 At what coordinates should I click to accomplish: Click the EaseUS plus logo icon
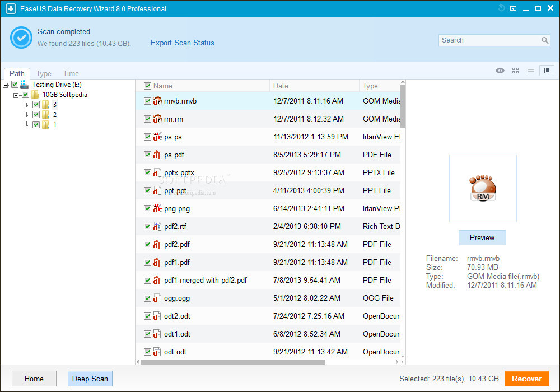(11, 8)
